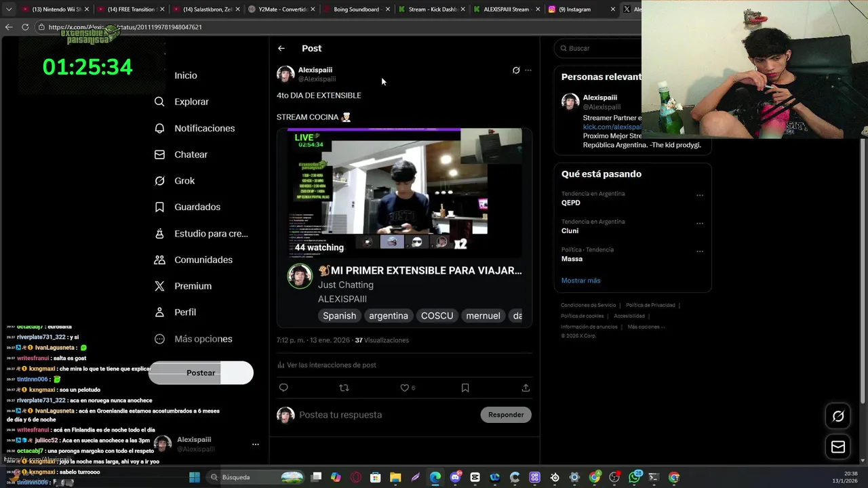Image resolution: width=868 pixels, height=488 pixels.
Task: Click the share upload icon on the post
Action: (x=526, y=388)
